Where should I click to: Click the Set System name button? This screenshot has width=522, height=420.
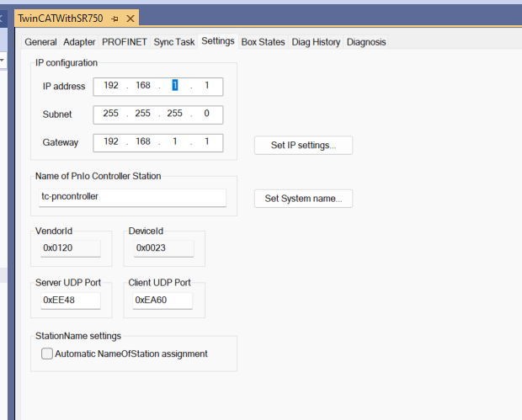303,199
